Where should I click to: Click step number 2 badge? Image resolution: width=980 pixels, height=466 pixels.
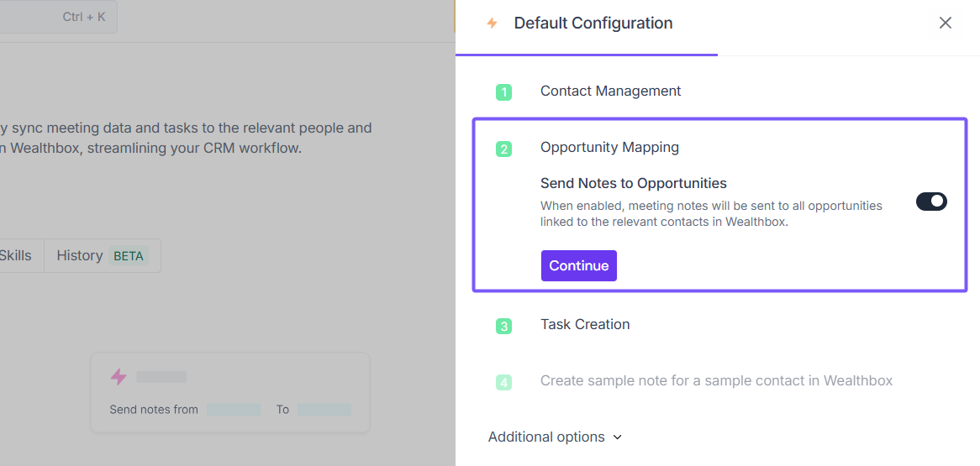point(503,149)
